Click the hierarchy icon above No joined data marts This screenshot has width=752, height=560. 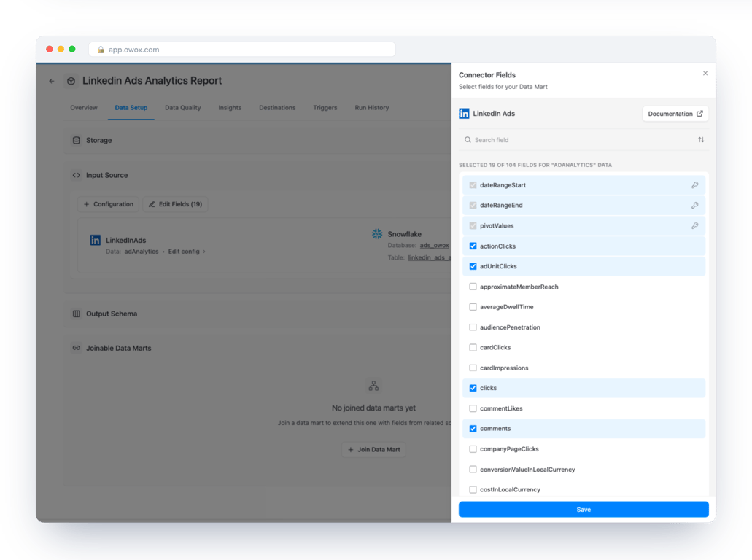pos(373,386)
